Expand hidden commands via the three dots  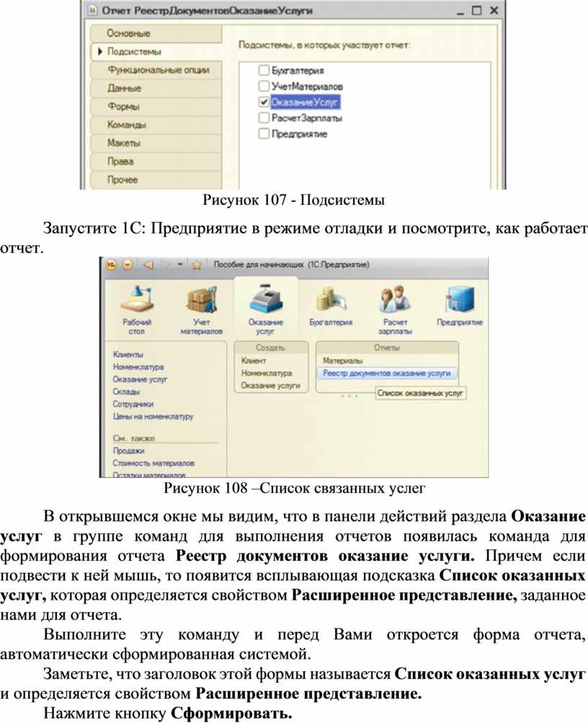click(x=349, y=396)
